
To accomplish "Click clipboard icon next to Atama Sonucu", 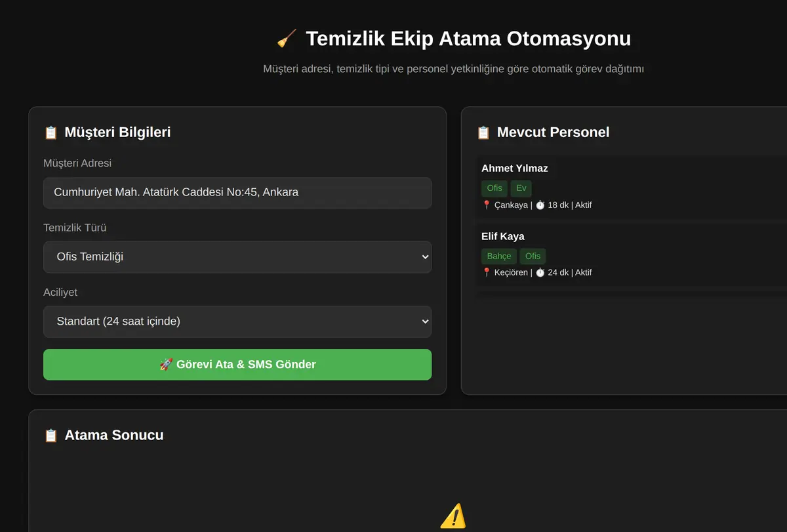I will coord(50,436).
